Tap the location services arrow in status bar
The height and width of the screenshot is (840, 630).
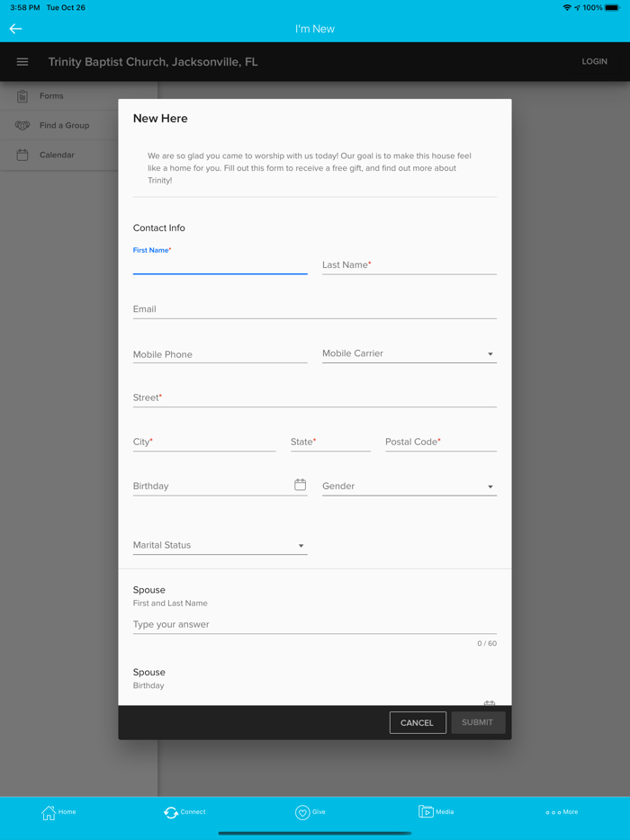(578, 7)
